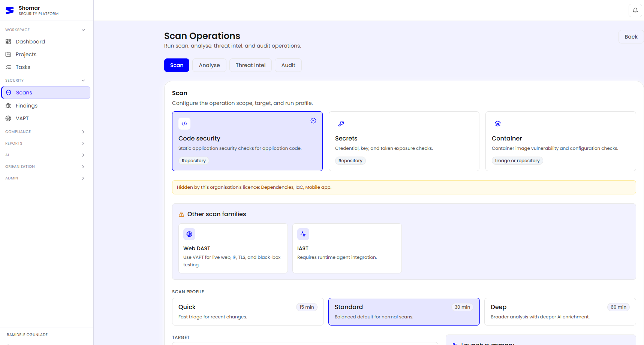Click the 30 min badge
Viewport: 644px width, 345px height.
pyautogui.click(x=462, y=307)
